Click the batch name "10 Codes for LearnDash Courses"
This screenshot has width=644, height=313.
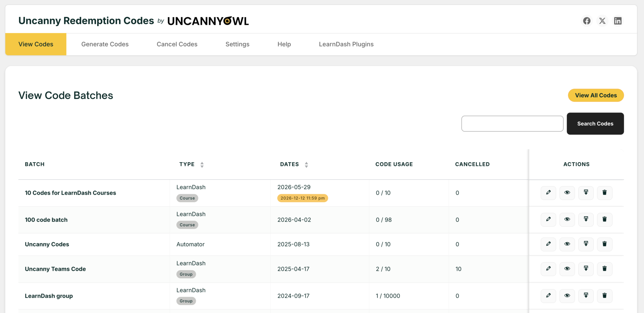point(70,193)
